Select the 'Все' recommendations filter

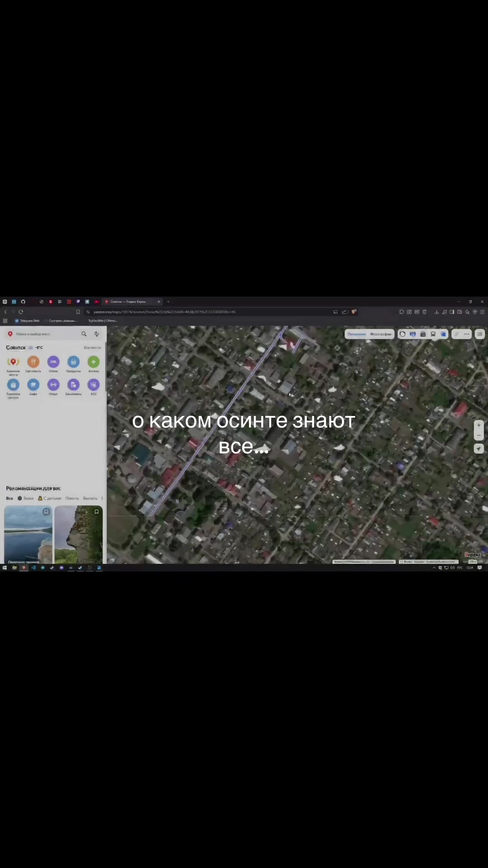point(9,498)
